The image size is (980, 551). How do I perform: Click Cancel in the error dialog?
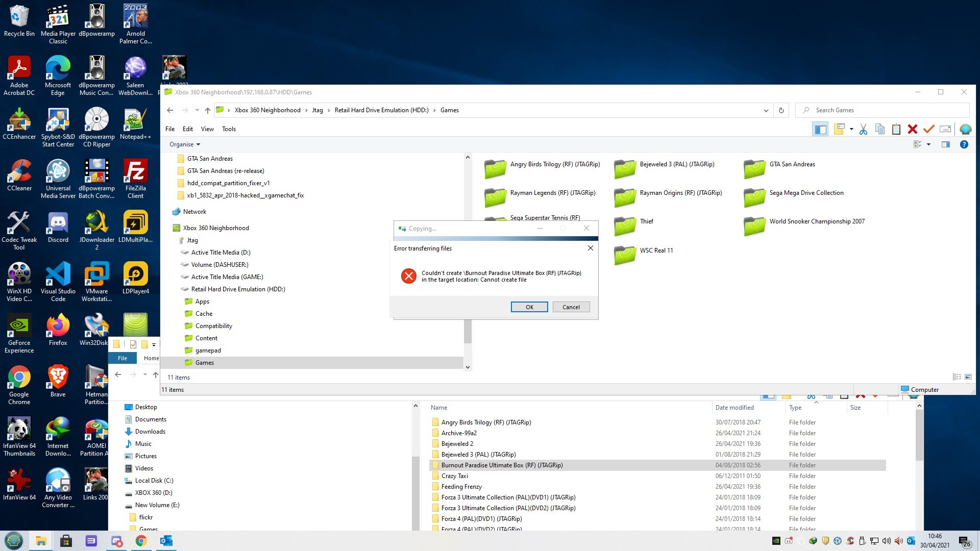(x=571, y=307)
